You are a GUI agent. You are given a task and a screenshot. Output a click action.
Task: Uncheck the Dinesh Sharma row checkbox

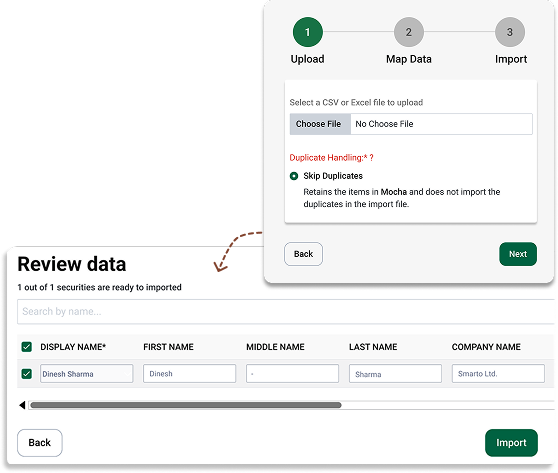coord(27,374)
